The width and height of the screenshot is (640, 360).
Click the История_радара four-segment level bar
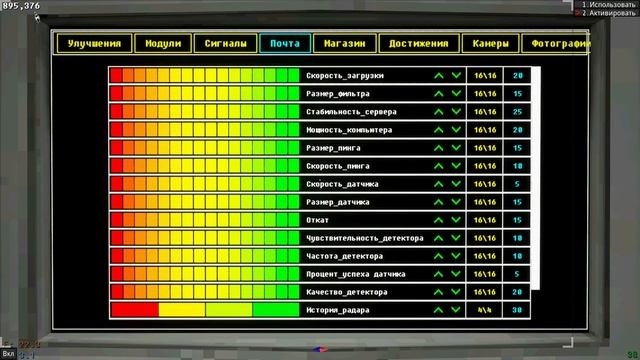point(205,310)
